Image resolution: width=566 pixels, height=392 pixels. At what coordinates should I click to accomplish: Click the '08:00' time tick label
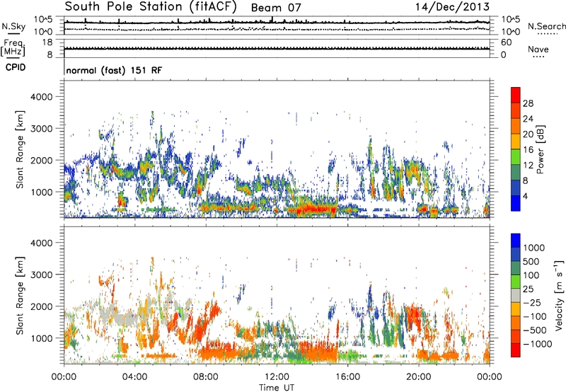point(206,377)
